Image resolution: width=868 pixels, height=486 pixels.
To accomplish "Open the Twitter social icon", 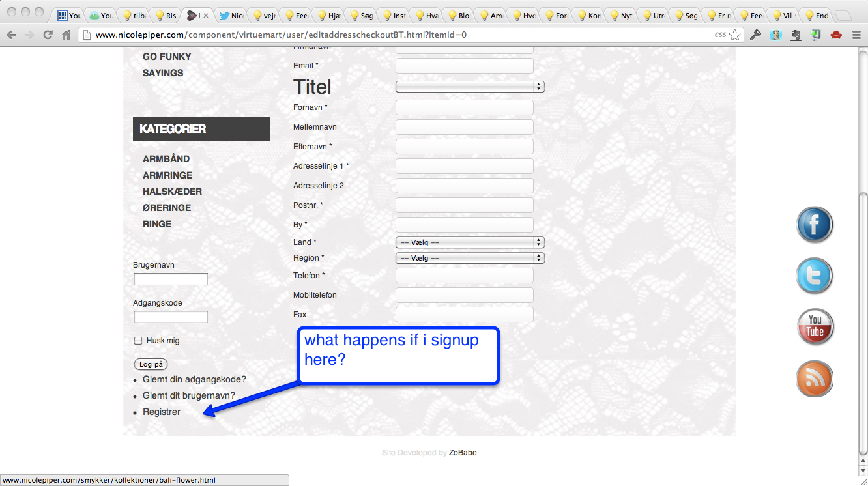I will pos(815,276).
